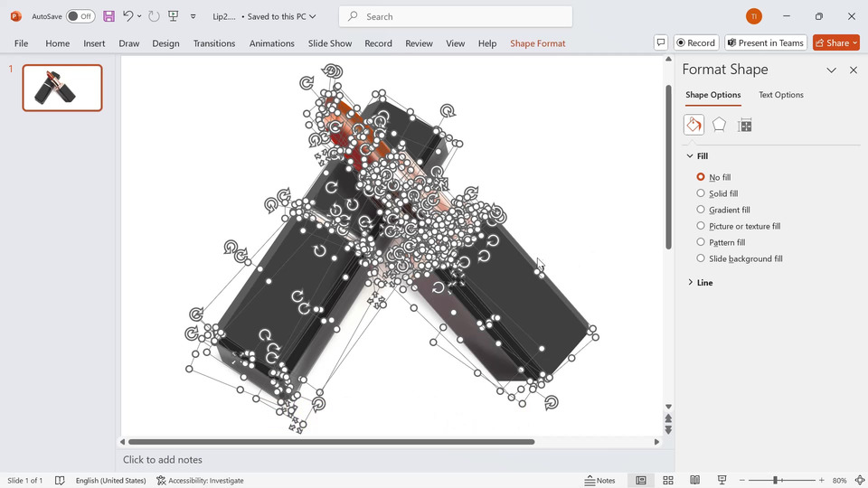Select the Shape Options tab
Viewport: 868px width, 488px height.
[713, 95]
